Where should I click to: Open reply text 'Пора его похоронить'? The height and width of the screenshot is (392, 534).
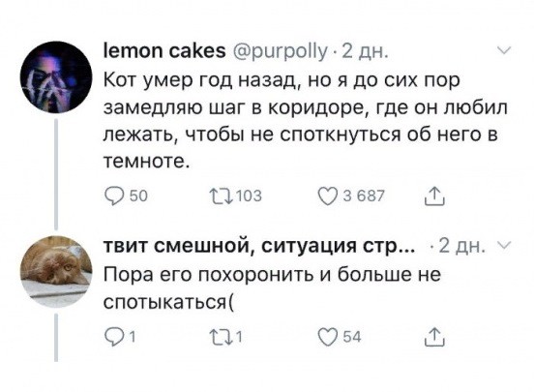[x=272, y=287]
